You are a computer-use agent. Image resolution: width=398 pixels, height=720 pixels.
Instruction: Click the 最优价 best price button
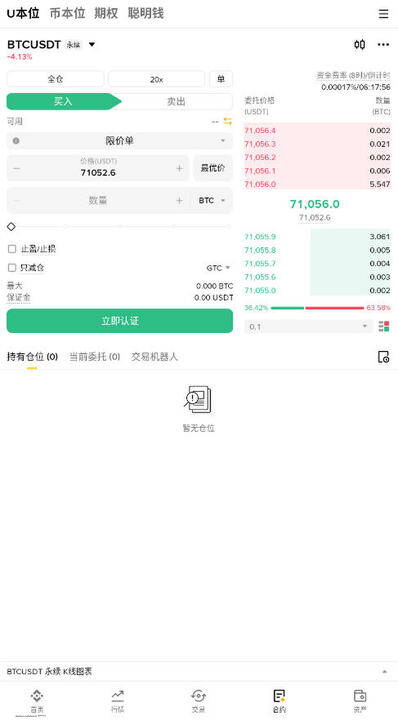click(213, 168)
